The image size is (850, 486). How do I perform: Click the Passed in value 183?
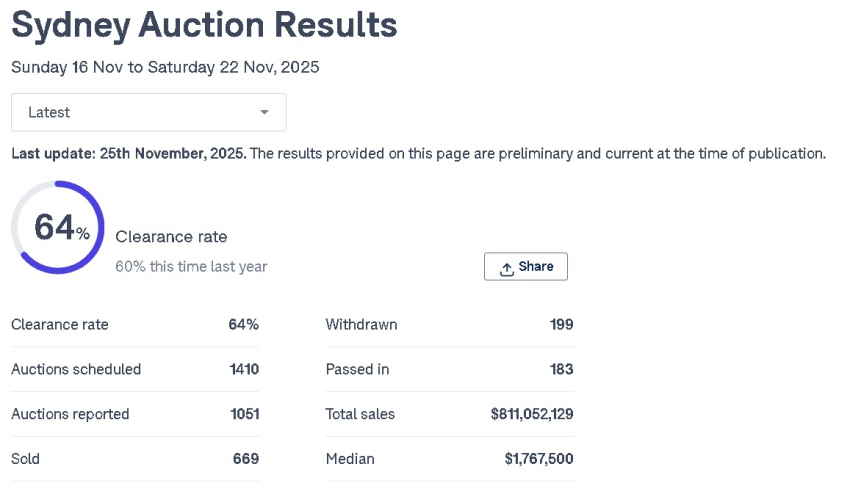coord(561,369)
